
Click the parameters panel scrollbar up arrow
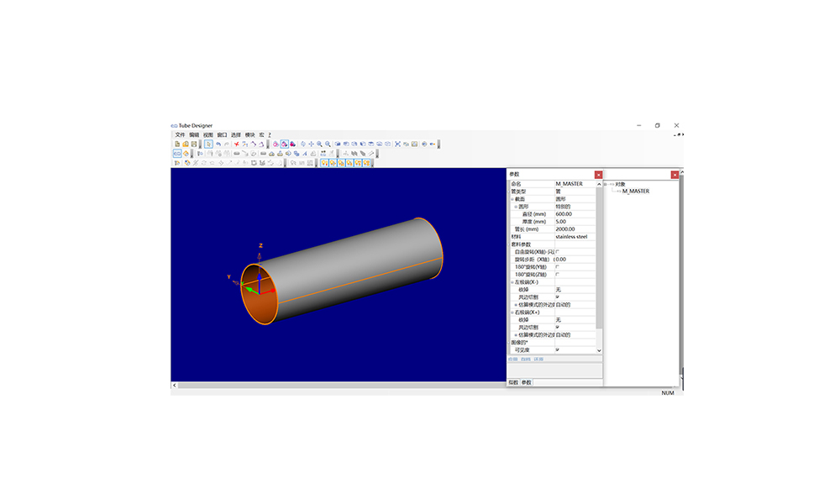click(x=599, y=184)
